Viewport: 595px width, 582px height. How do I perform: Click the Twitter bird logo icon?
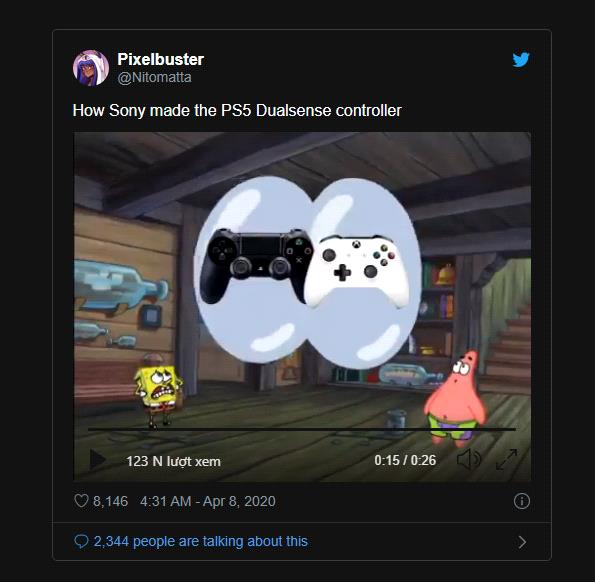tap(521, 60)
